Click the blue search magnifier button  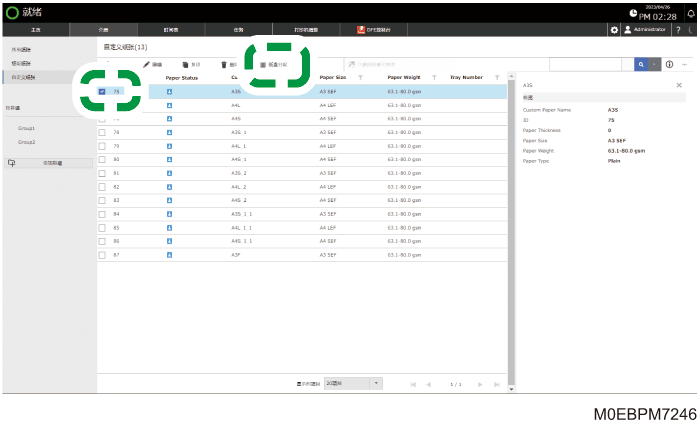tap(641, 64)
